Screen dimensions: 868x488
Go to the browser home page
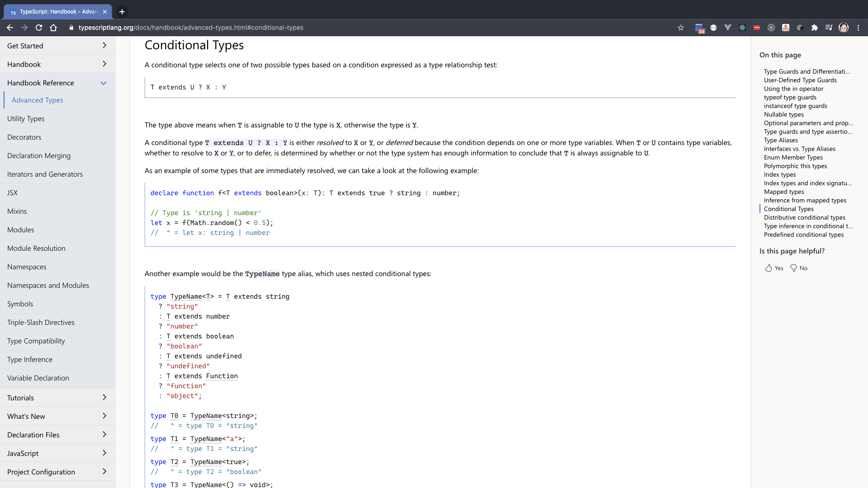click(x=53, y=28)
